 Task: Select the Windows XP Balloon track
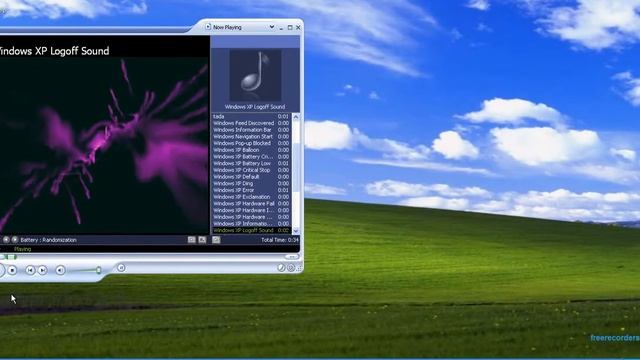click(251, 150)
